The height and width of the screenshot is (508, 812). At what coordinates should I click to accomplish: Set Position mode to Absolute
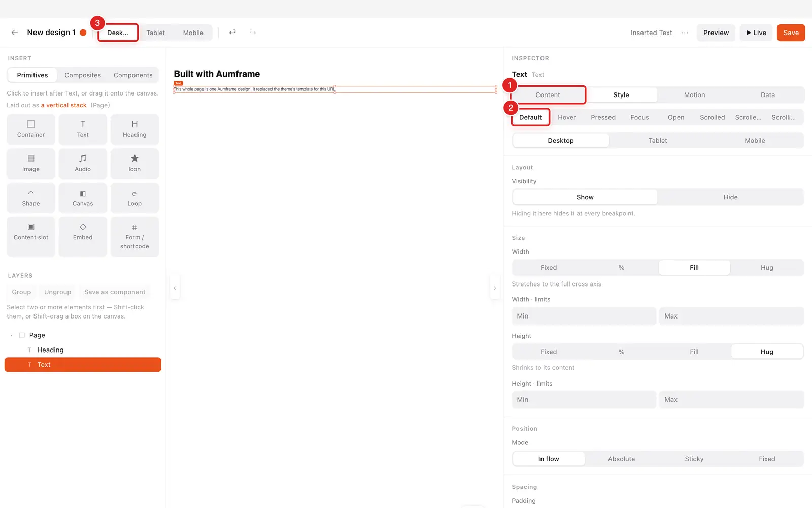pos(621,459)
